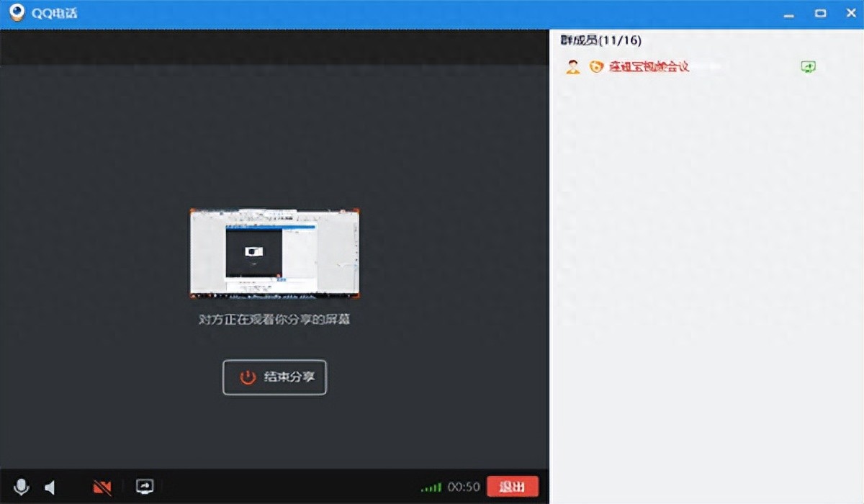
Task: Click the 对方正在观看你分享的屏幕 status text
Action: 274,319
